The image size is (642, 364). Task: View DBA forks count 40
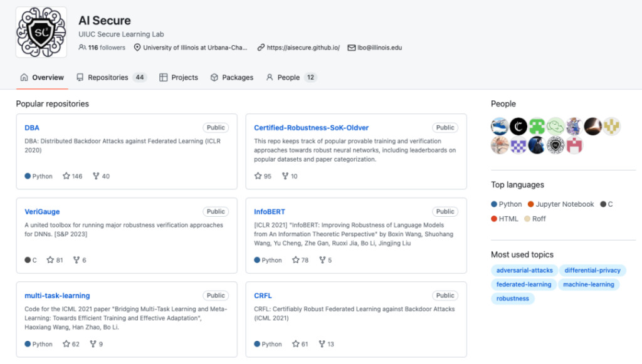[x=101, y=176]
